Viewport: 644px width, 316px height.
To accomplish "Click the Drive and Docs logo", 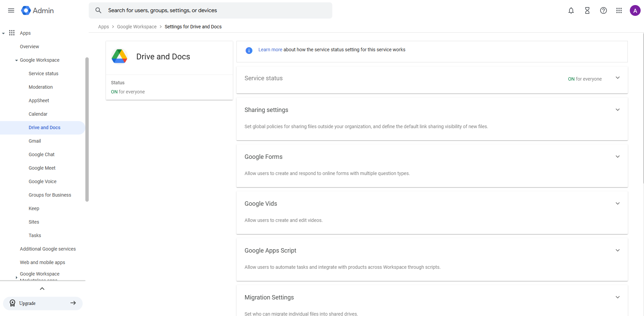I will 119,56.
